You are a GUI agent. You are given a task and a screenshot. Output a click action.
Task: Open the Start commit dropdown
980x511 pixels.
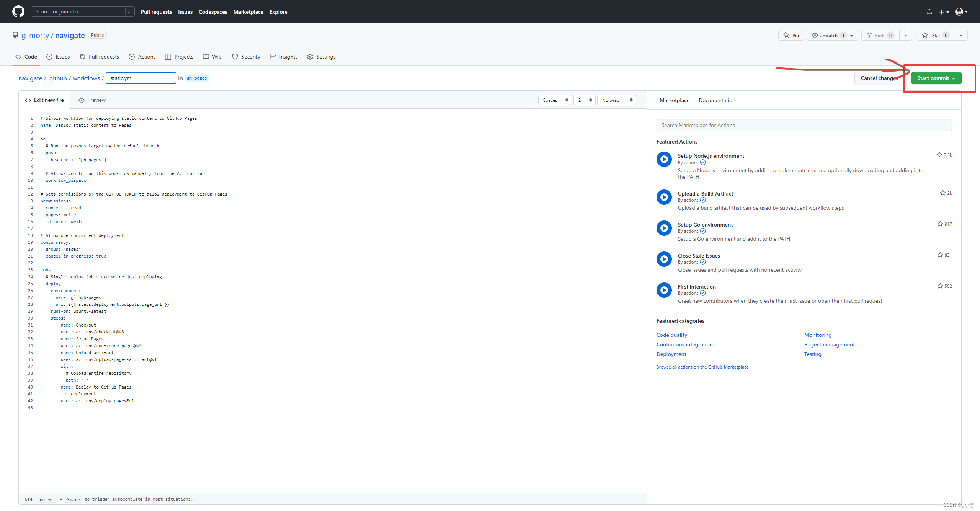(x=936, y=78)
